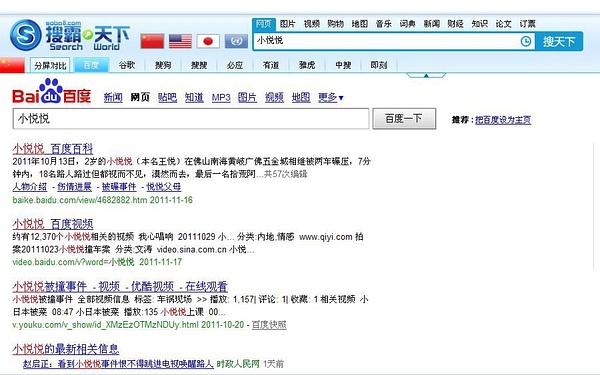
Task: Expand Baidu 更多 dropdown
Action: pyautogui.click(x=331, y=98)
